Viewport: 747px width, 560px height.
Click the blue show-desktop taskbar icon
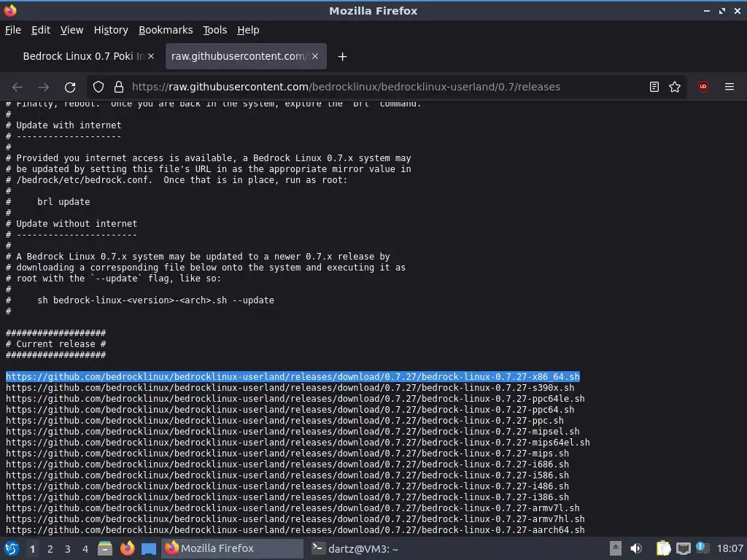(x=149, y=548)
